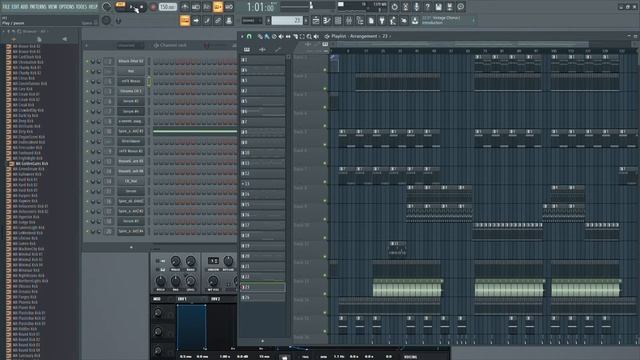Viewport: 640px width, 360px height.
Task: Open the EDIT menu
Action: click(x=15, y=7)
